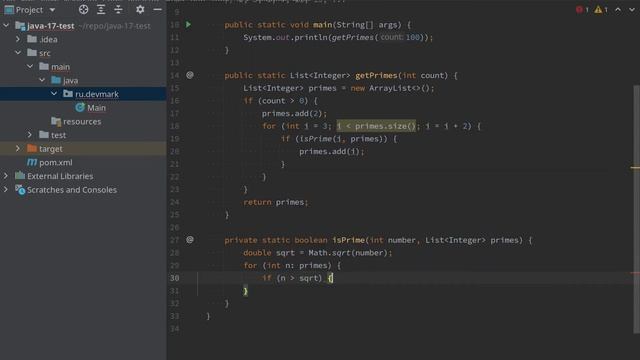Select the target folder row

83,149
